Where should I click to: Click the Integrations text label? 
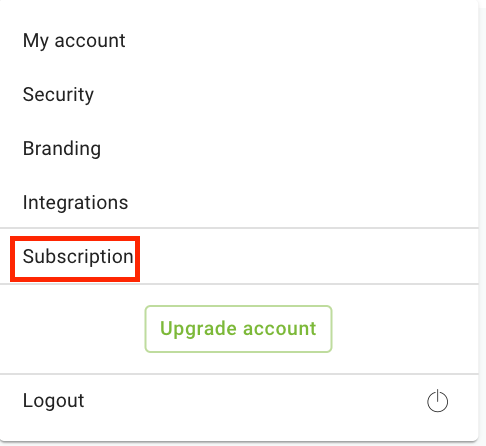point(75,202)
